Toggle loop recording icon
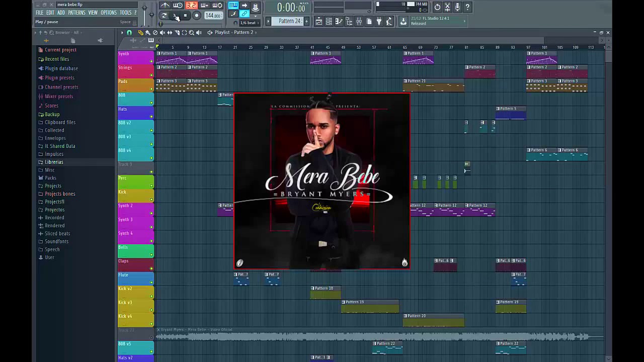Image resolution: width=644 pixels, height=362 pixels. 217,6
